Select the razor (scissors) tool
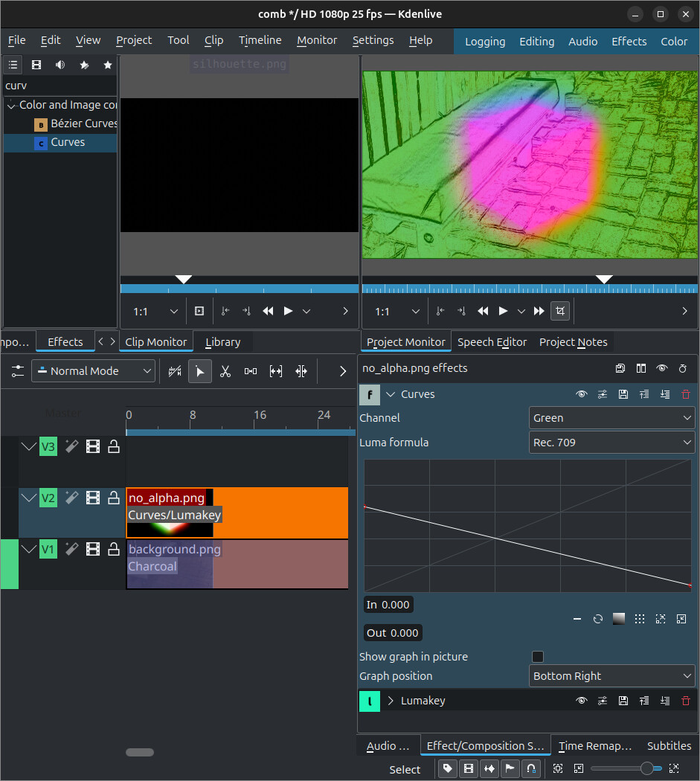The image size is (700, 781). pyautogui.click(x=225, y=371)
